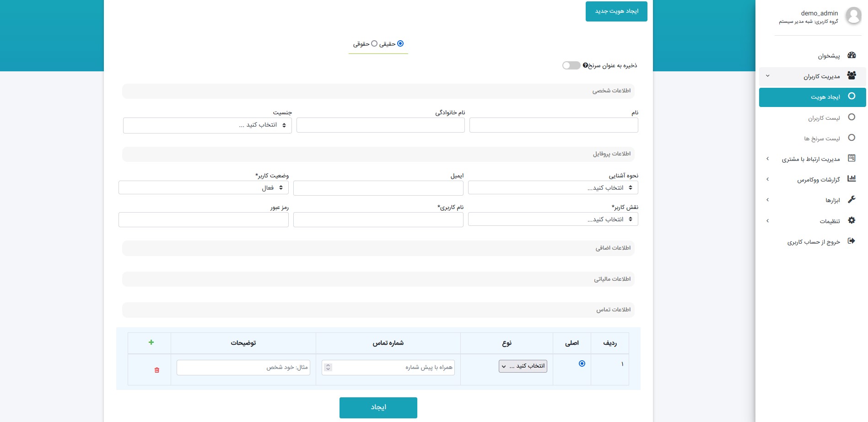
Task: Click the bar chart icon for گزارشات ووکامرس
Action: 851,179
